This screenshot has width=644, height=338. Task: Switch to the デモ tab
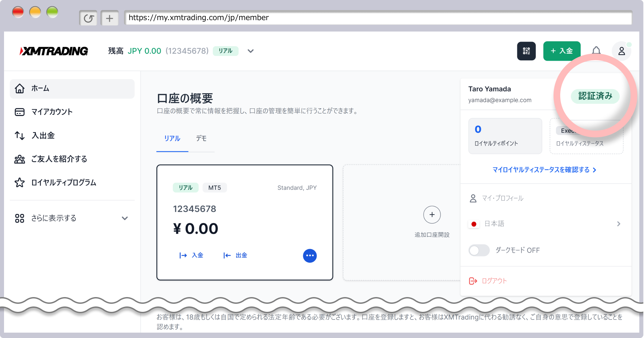(x=201, y=138)
